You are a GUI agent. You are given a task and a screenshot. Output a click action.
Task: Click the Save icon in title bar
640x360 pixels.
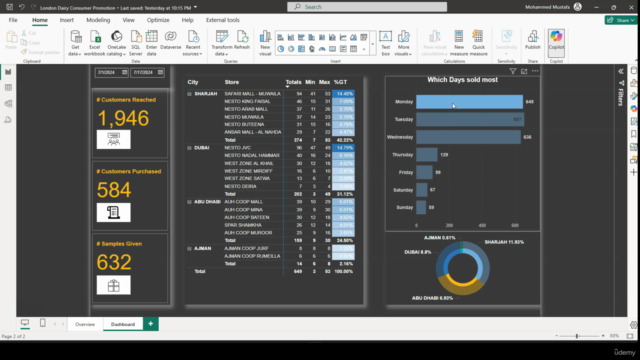click(x=9, y=7)
